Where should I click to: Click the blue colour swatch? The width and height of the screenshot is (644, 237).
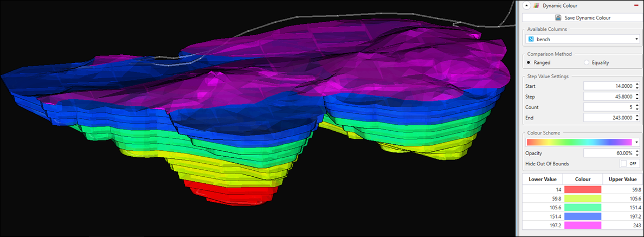tap(582, 217)
